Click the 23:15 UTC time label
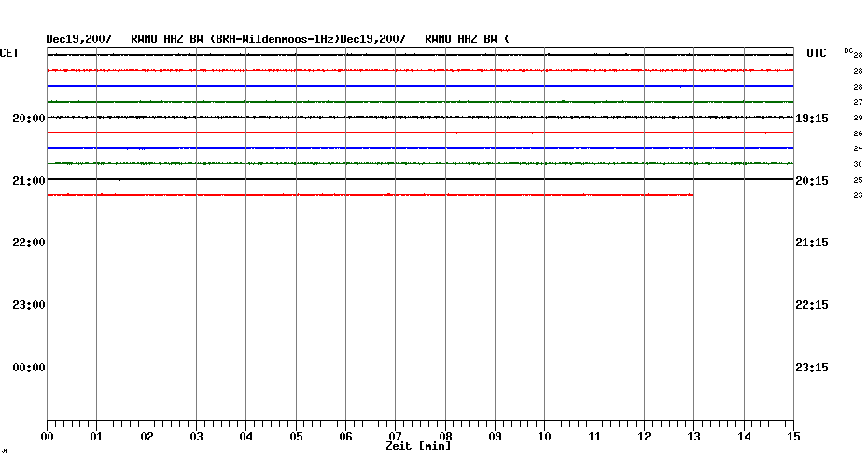Viewport: 868px width, 461px height. (x=812, y=368)
